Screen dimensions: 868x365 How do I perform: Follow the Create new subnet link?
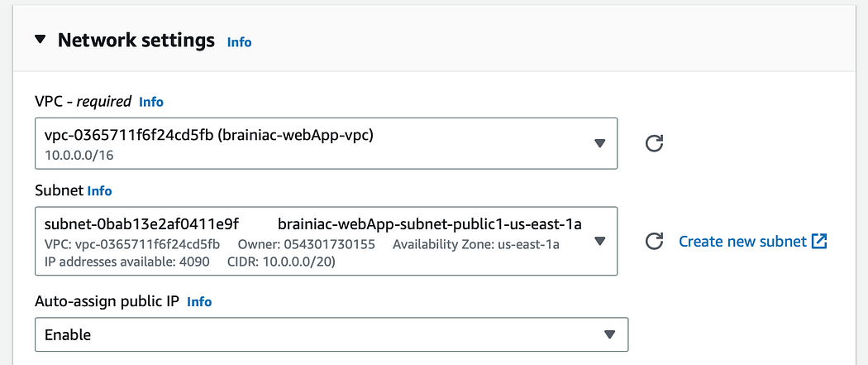click(x=743, y=242)
